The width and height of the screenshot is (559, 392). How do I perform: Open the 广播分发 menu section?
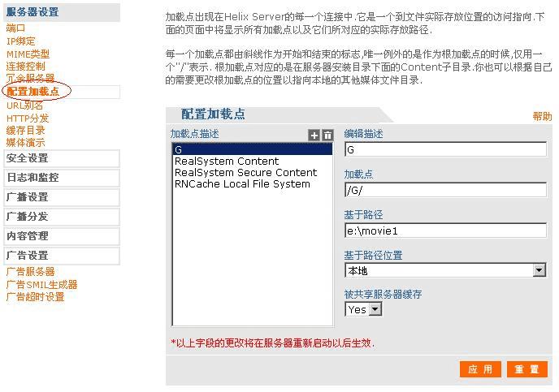pyautogui.click(x=28, y=217)
